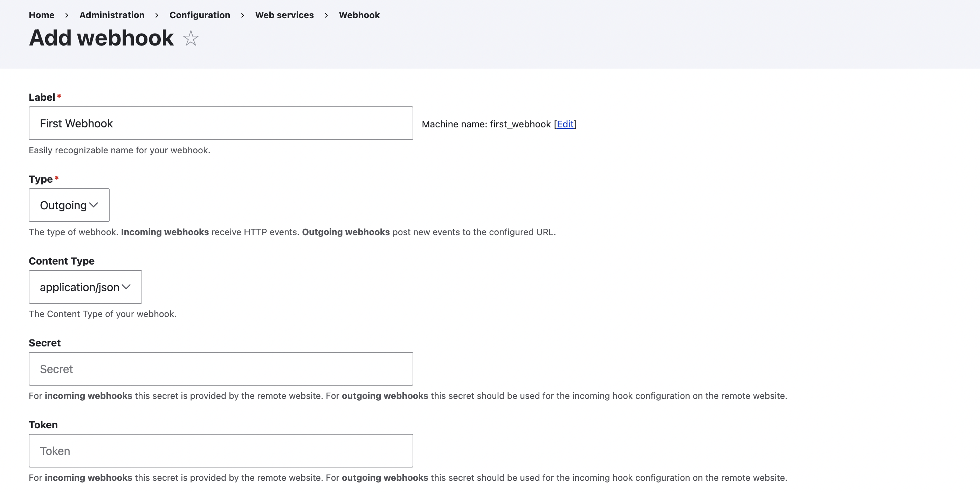The height and width of the screenshot is (492, 980).
Task: Click breadcrumb chevron after Configuration
Action: (x=242, y=15)
